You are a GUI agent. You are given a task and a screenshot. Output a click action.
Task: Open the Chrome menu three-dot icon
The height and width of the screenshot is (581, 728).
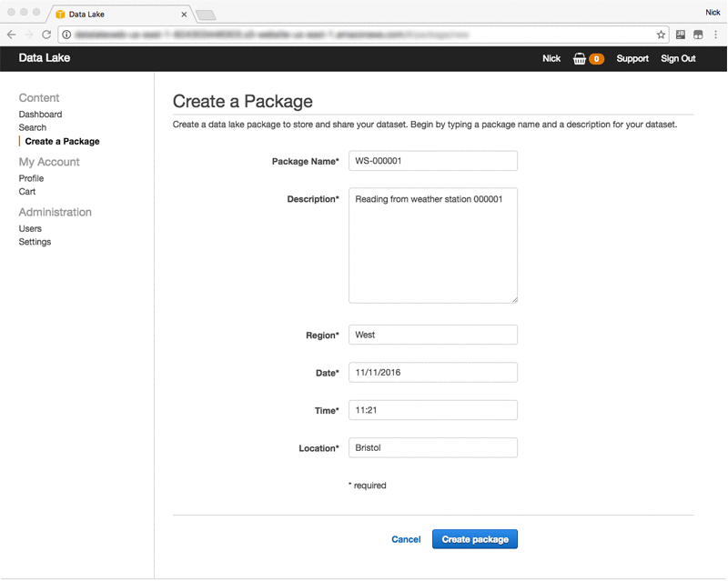(717, 34)
